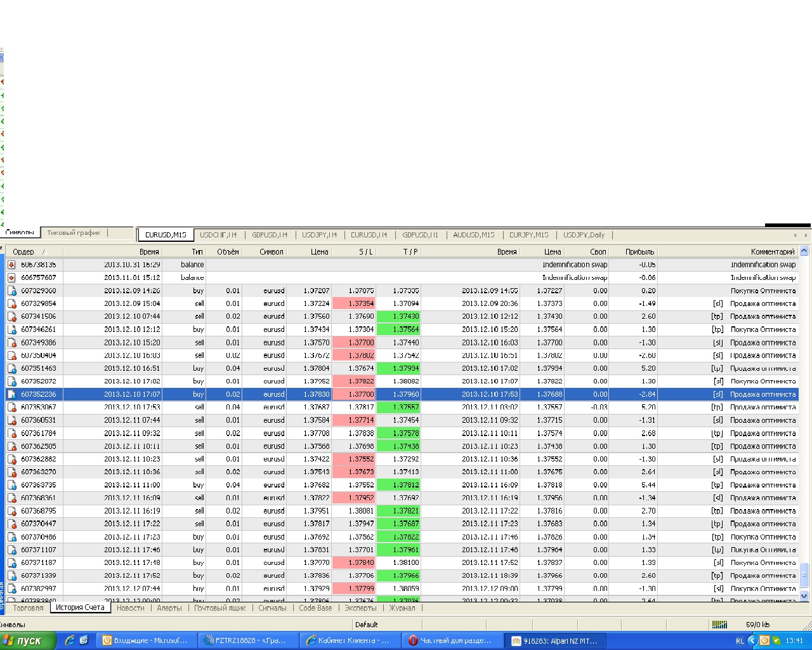
Task: Open the Сигналы tab
Action: pos(273,608)
